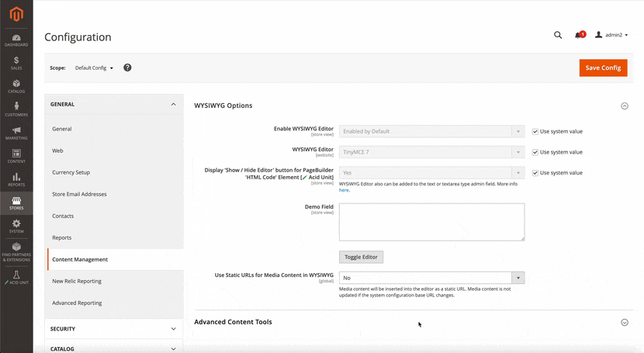Uncheck Use system value for Enable WYSIWYG Editor

(535, 132)
